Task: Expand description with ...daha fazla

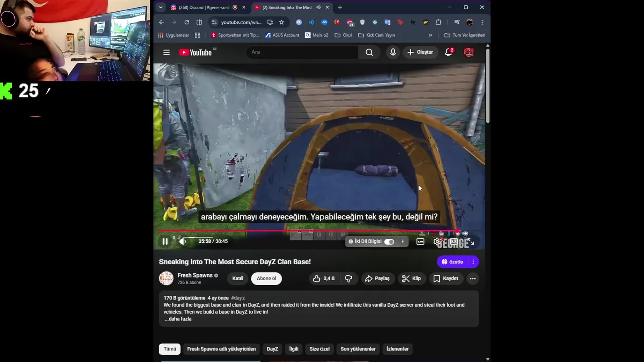Action: click(x=178, y=319)
